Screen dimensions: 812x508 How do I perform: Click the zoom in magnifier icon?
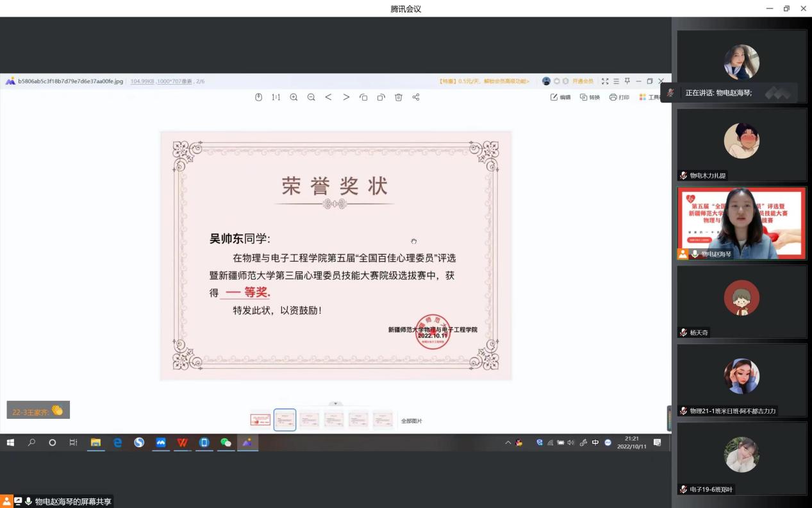294,97
